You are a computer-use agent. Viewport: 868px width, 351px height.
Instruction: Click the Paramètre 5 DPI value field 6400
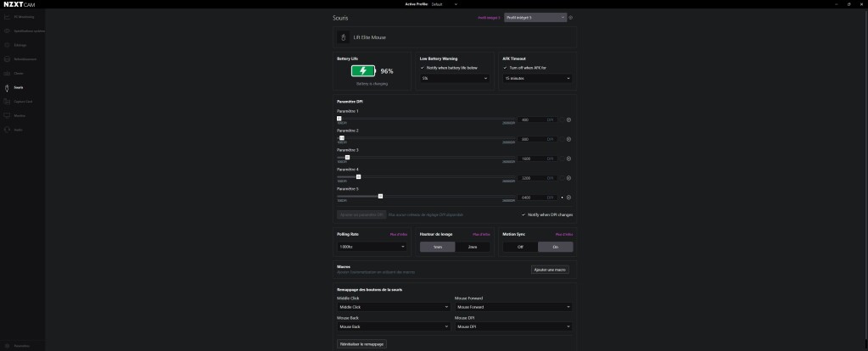pos(537,198)
